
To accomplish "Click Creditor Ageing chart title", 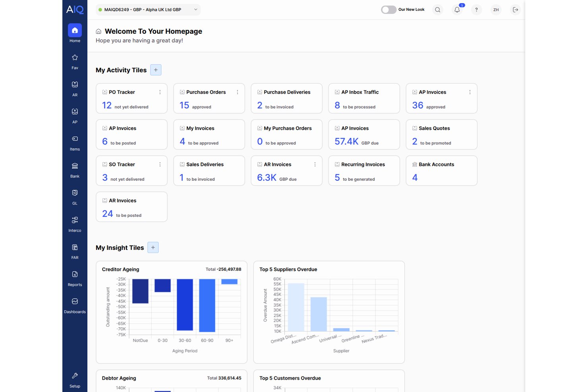I will [120, 269].
